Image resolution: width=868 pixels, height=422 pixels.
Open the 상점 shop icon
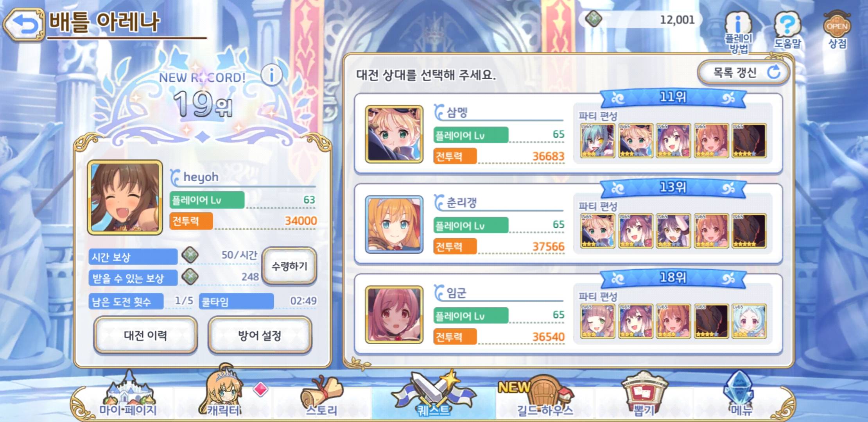(x=837, y=30)
